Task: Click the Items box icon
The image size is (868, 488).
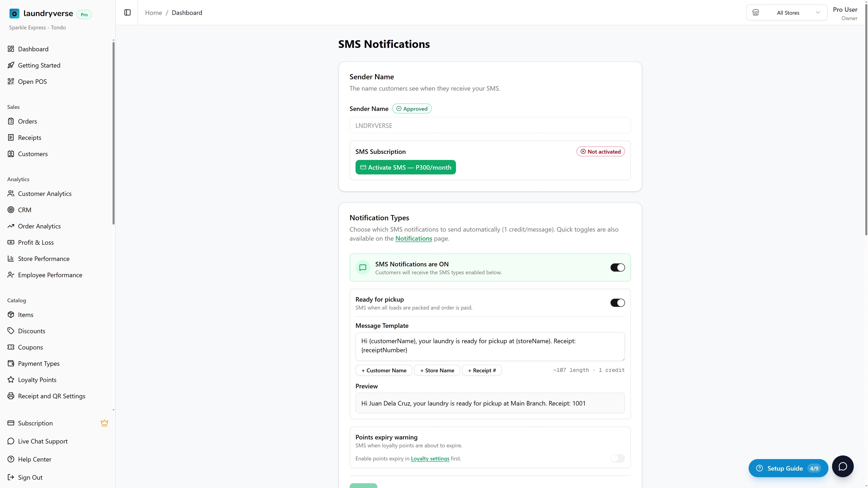Action: 11,314
